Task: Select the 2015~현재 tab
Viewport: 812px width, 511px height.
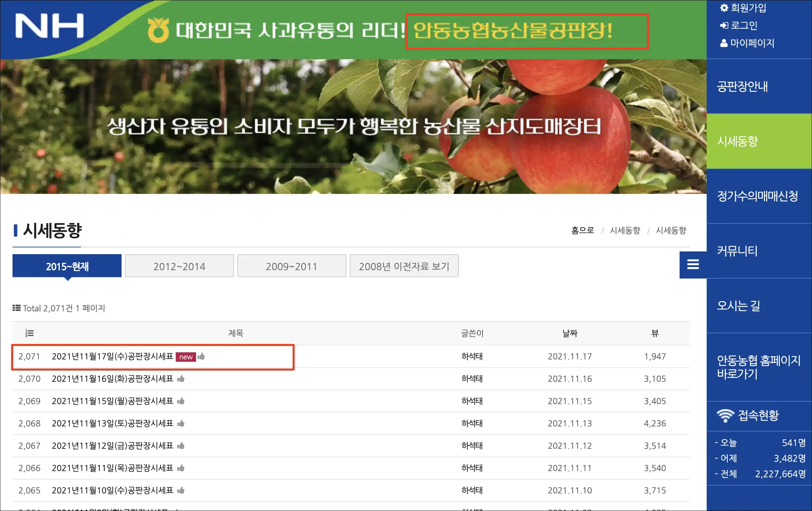Action: point(67,266)
